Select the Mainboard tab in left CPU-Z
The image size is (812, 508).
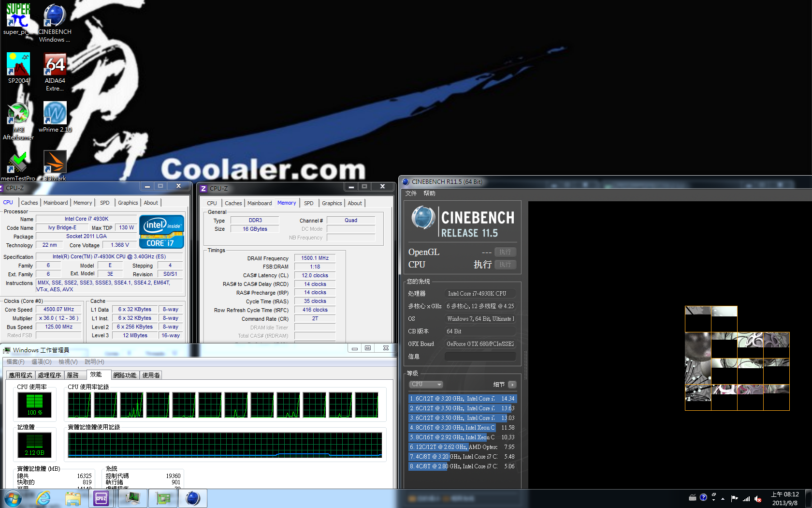56,203
